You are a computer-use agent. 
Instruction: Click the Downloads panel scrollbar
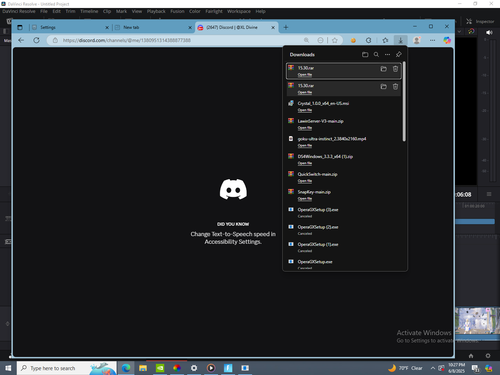pyautogui.click(x=404, y=101)
